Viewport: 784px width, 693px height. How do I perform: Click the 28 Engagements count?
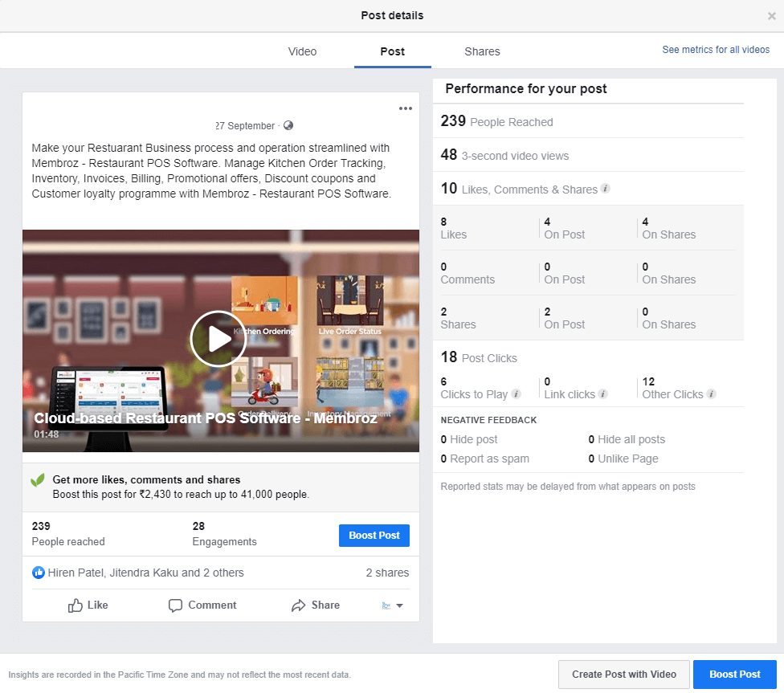pyautogui.click(x=224, y=533)
